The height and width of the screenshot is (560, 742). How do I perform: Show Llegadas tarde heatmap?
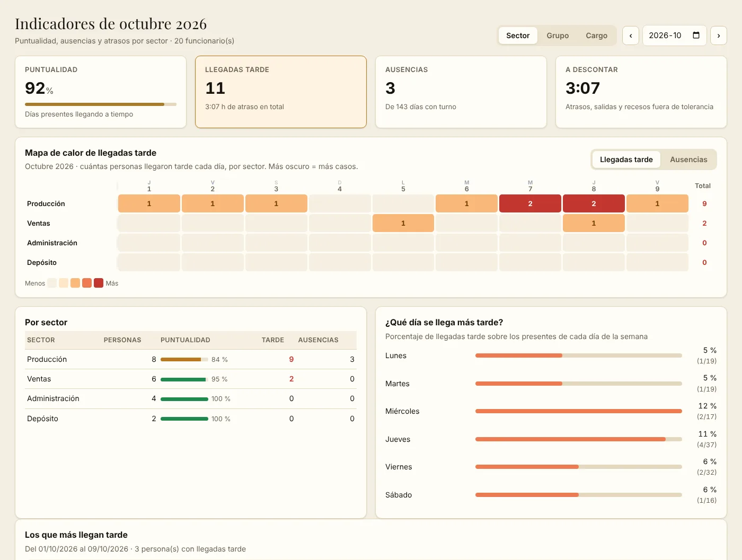pyautogui.click(x=626, y=159)
